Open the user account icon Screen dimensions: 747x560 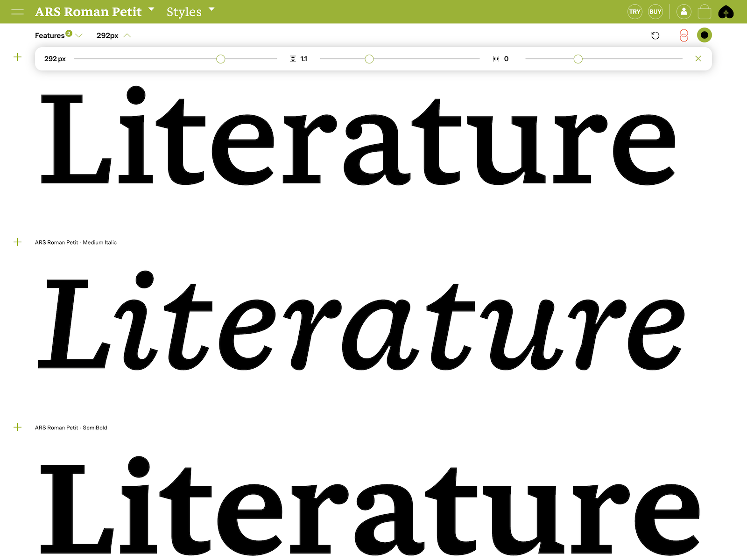pyautogui.click(x=684, y=12)
